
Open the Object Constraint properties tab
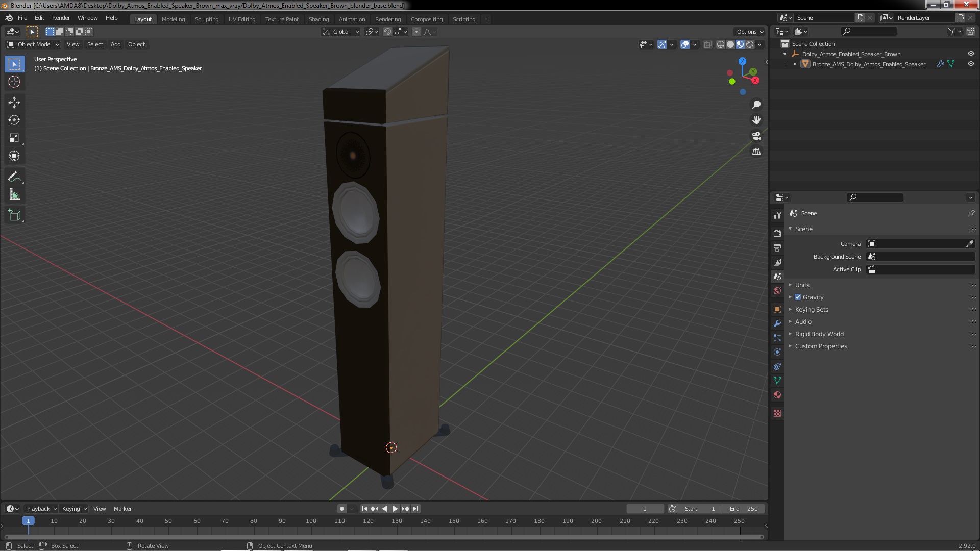[x=777, y=366]
